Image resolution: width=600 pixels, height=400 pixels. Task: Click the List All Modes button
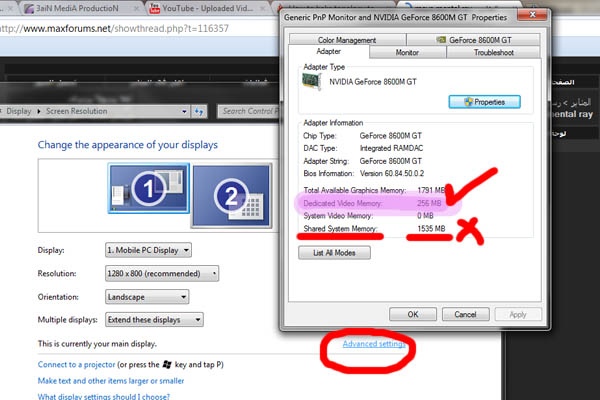pos(334,253)
